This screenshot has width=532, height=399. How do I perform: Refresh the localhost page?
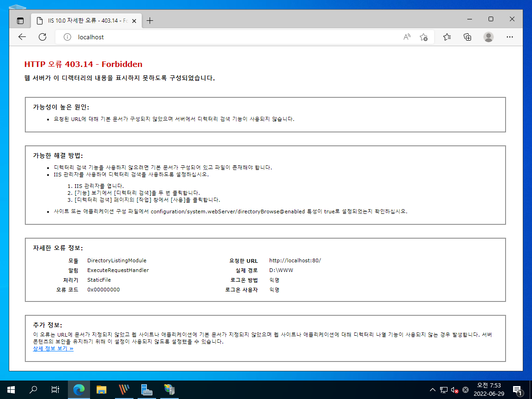(42, 37)
